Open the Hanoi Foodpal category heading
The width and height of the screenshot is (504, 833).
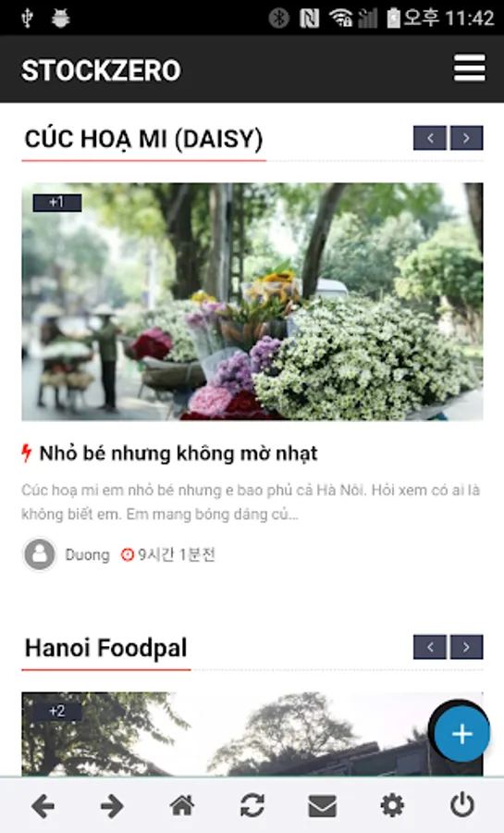click(x=106, y=648)
